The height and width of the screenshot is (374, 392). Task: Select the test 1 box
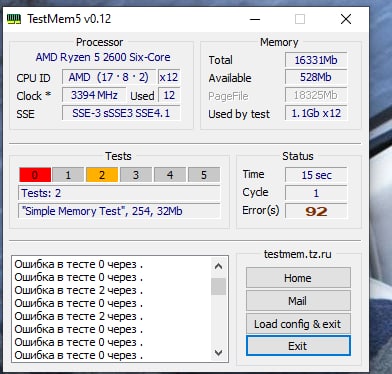[x=68, y=175]
